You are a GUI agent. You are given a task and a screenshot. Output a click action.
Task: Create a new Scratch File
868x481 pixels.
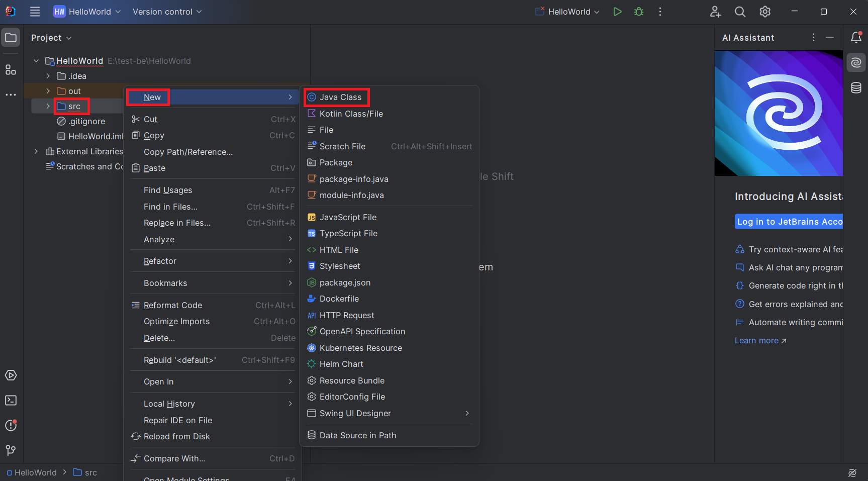[x=389, y=146]
